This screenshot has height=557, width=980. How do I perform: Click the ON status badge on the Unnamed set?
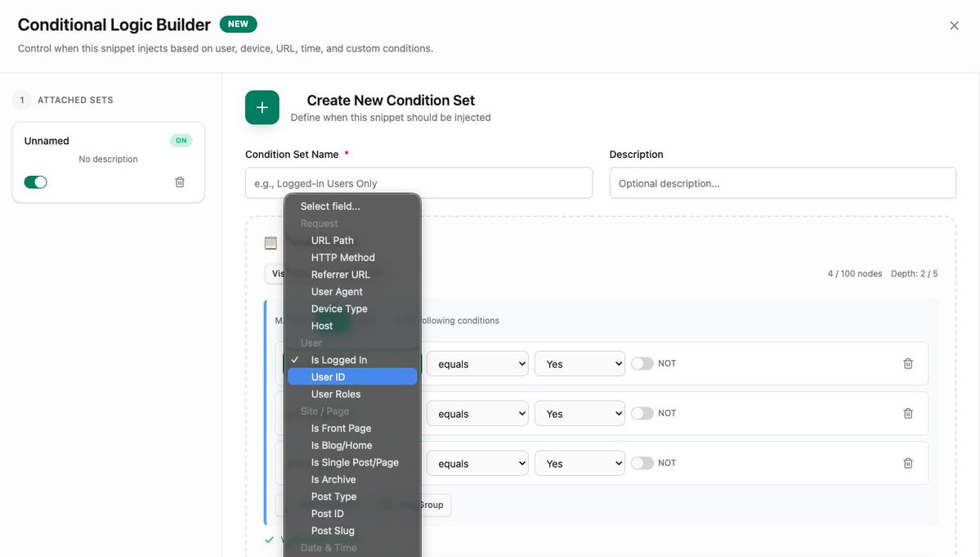(181, 140)
